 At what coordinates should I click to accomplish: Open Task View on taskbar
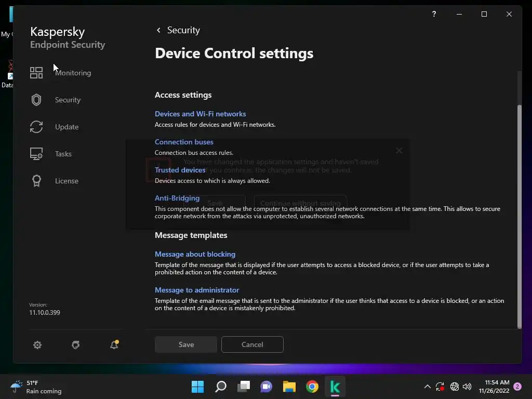(x=244, y=387)
